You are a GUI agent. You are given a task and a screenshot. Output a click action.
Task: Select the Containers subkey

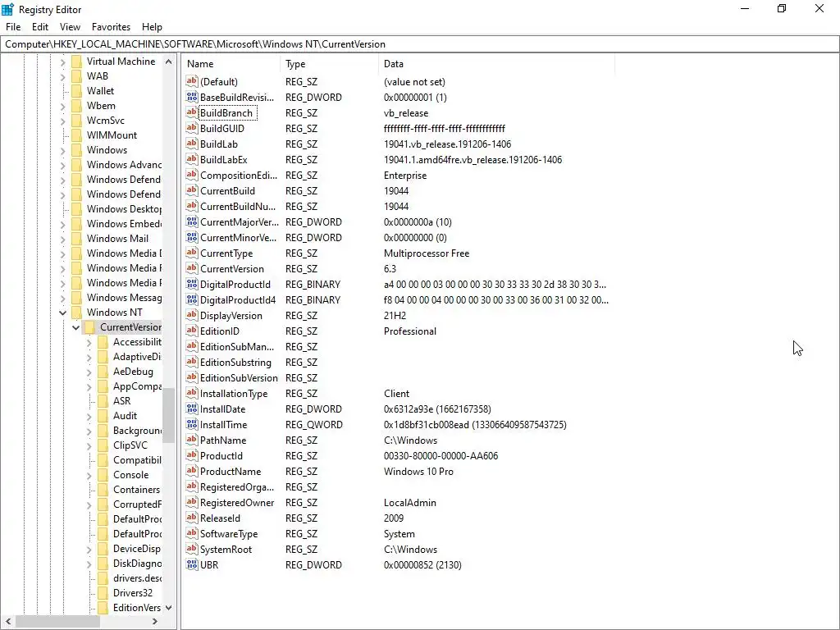tap(136, 490)
